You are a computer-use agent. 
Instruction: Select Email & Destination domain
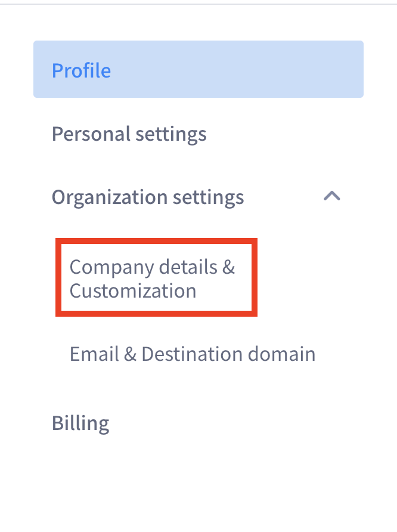(x=192, y=354)
